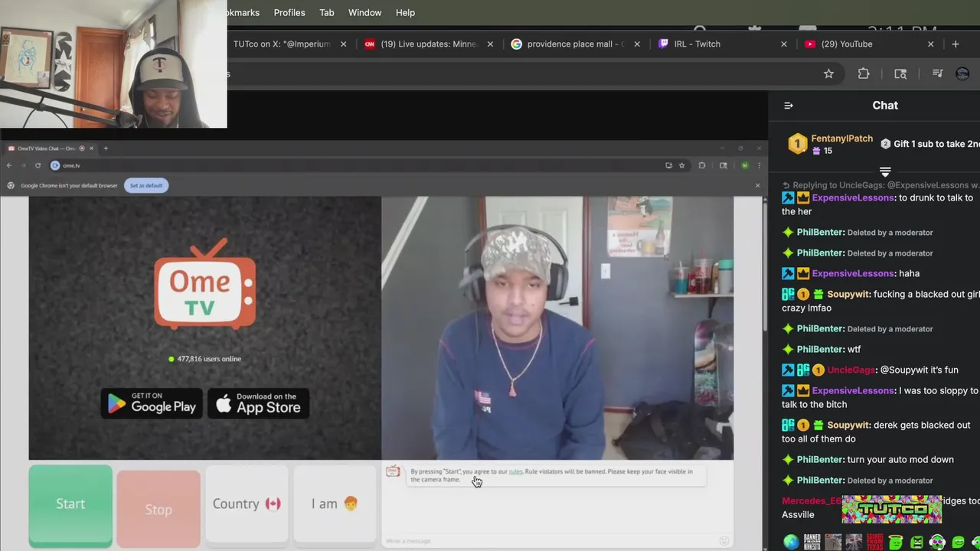The image size is (980, 551).
Task: Open the rules link in chat notice
Action: (516, 471)
